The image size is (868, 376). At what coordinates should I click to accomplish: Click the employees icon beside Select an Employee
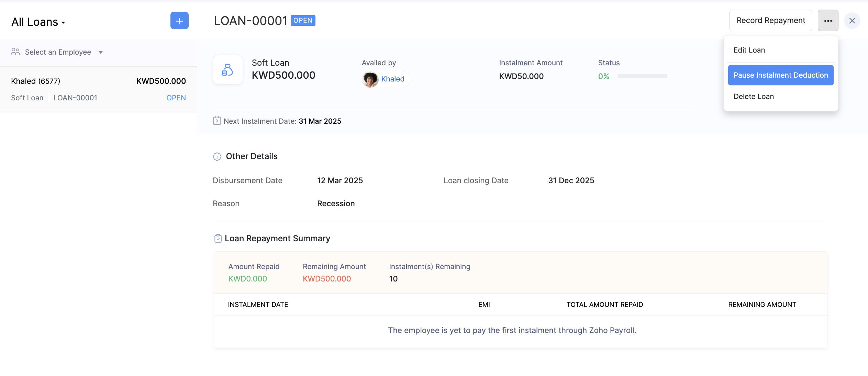15,52
